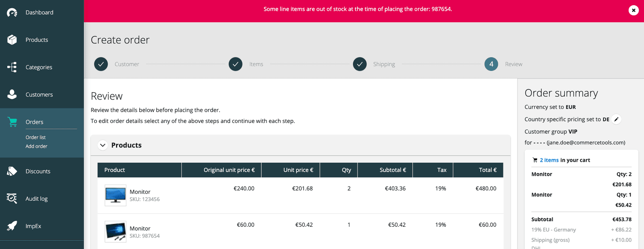Click the Orders shopping cart icon
644x249 pixels.
(x=13, y=122)
